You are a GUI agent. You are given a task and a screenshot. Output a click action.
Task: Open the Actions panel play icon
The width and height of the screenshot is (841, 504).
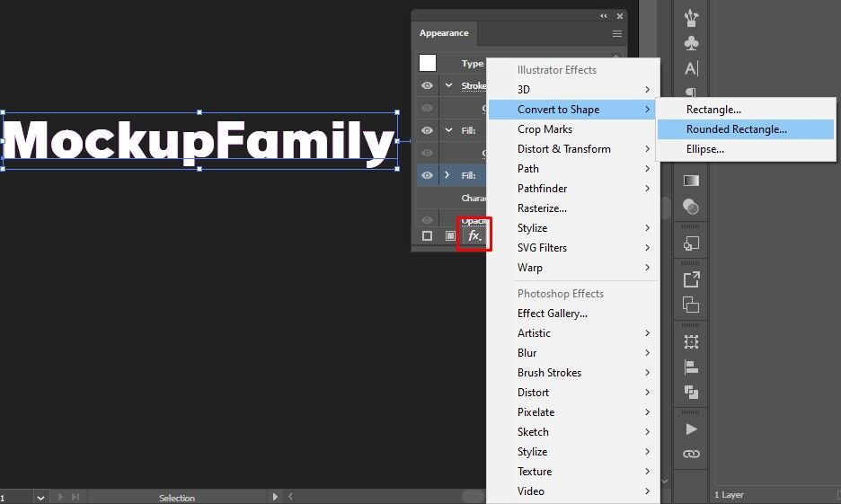[691, 429]
